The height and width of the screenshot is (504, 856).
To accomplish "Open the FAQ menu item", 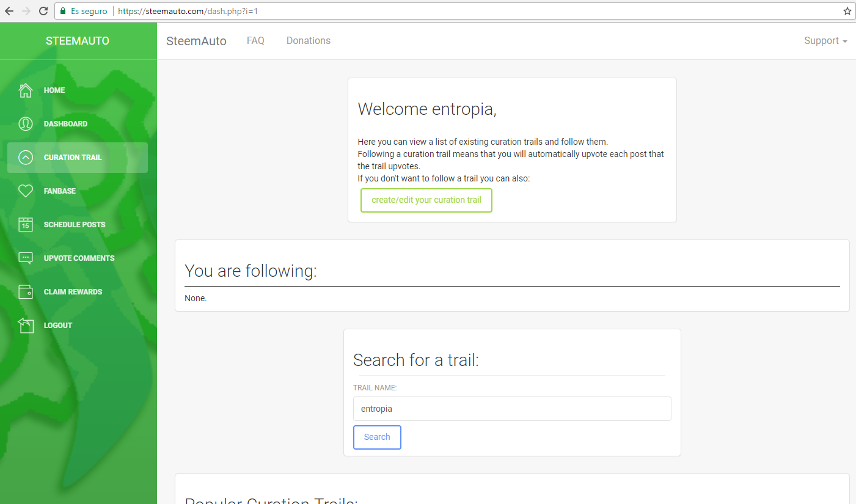I will click(255, 41).
